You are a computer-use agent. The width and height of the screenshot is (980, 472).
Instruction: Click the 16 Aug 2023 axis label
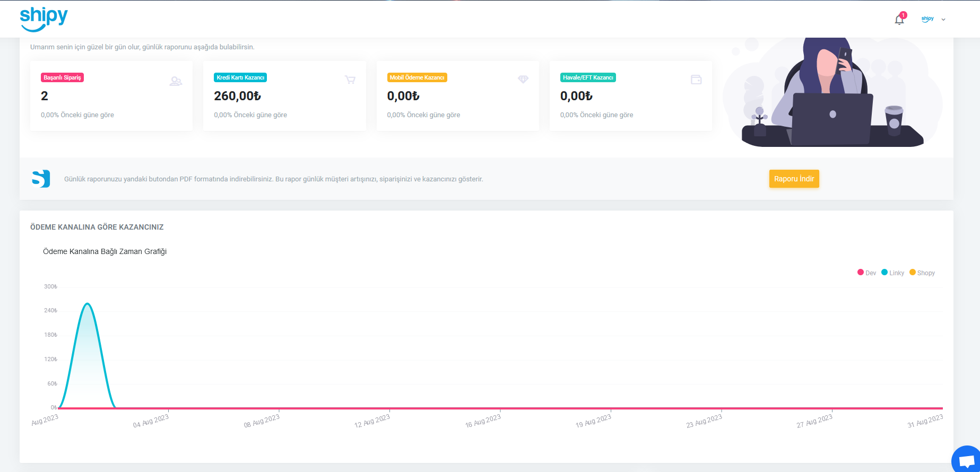(x=483, y=421)
